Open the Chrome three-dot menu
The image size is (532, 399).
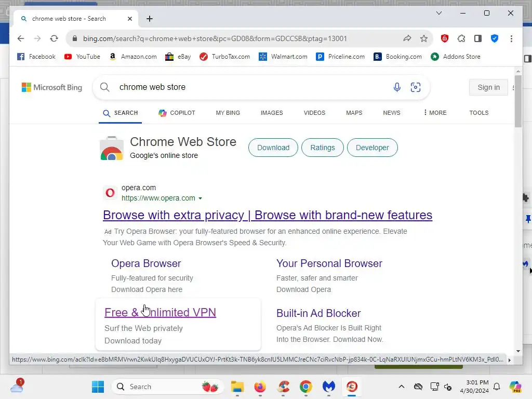[x=511, y=38]
